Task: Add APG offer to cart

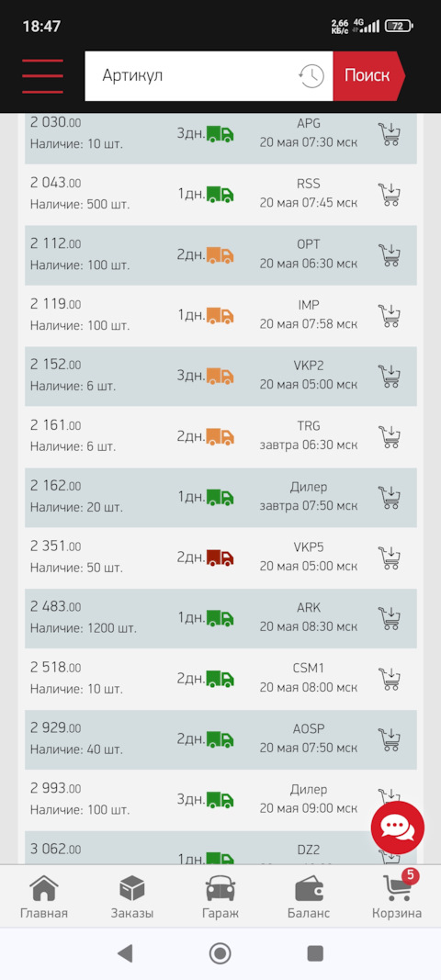Action: [x=389, y=134]
